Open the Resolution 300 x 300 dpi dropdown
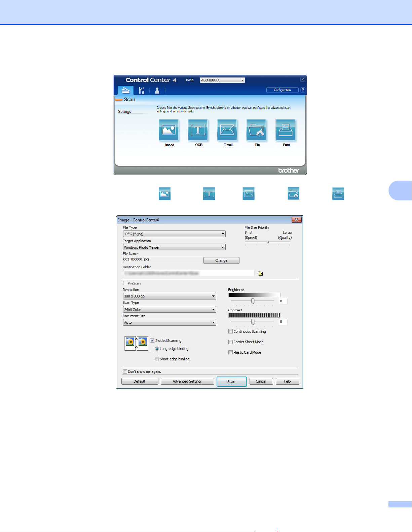Viewport: 412px width, 532px height. click(170, 296)
